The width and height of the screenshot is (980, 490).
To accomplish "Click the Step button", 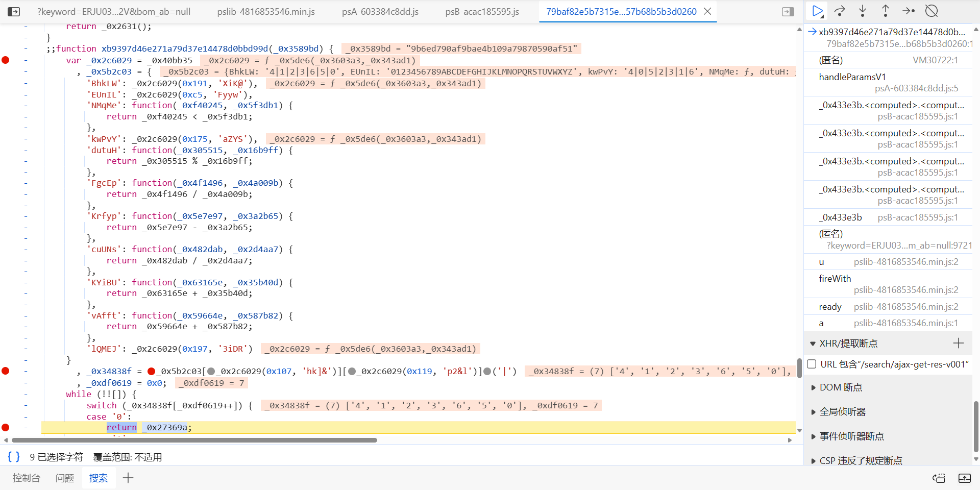I will (x=909, y=11).
